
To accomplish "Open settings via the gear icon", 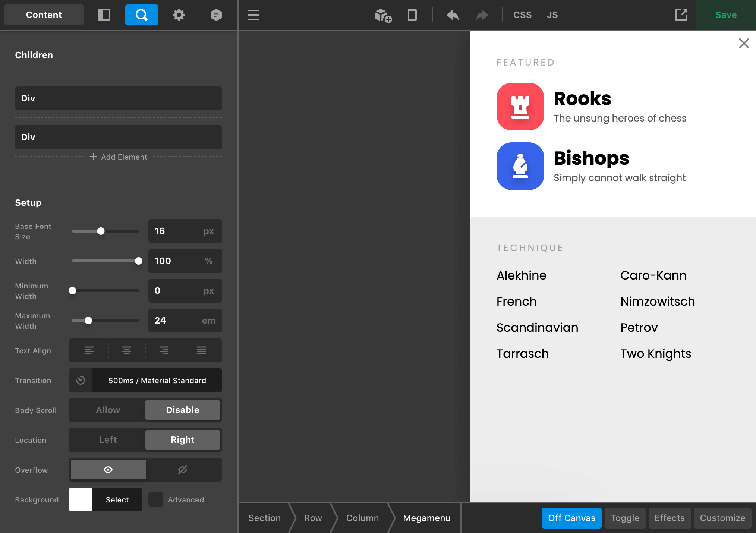I will [x=179, y=15].
